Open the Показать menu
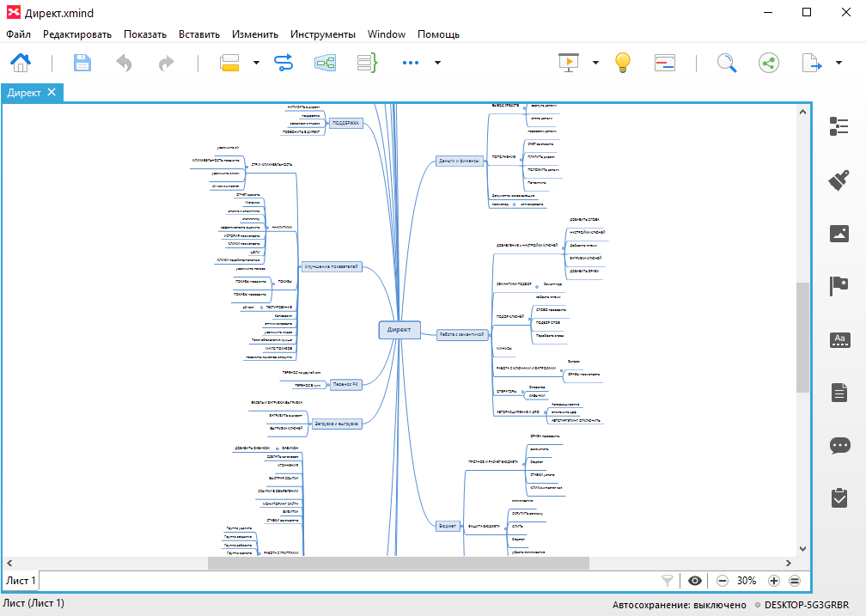Viewport: 866px width, 616px height. tap(144, 34)
